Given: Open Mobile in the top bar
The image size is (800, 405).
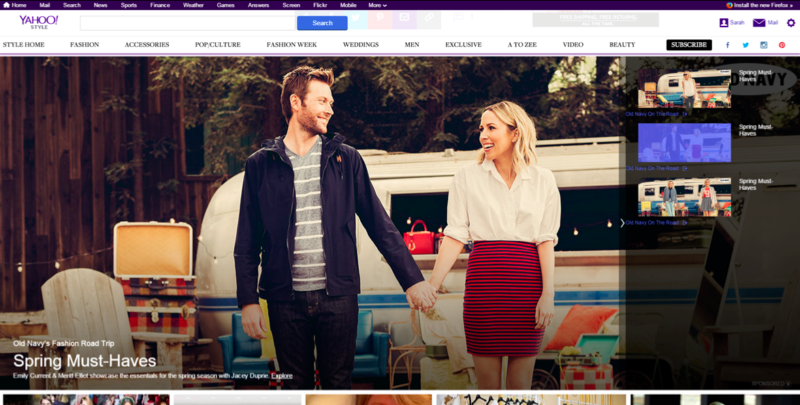Looking at the screenshot, I should [348, 5].
